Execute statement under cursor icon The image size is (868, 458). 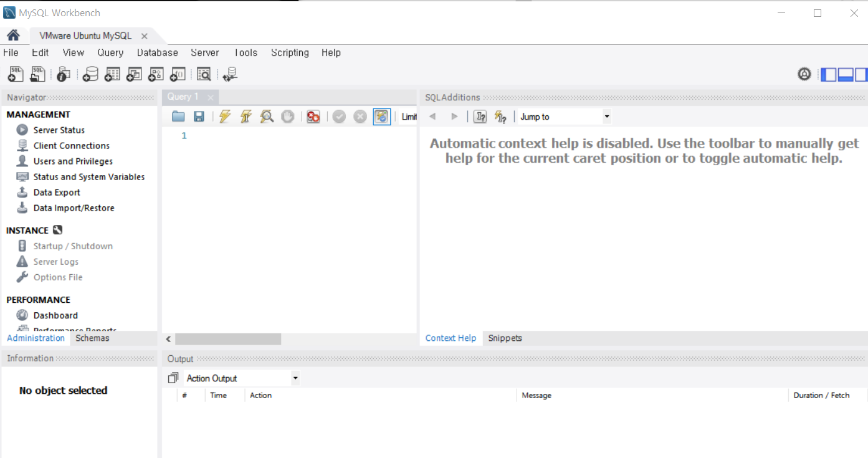pos(246,117)
